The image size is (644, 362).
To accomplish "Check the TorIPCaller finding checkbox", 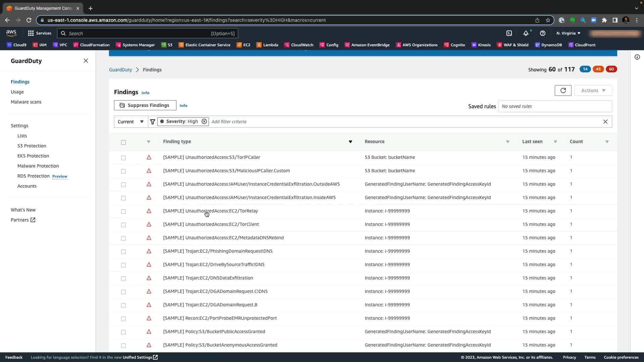I will coord(123,158).
